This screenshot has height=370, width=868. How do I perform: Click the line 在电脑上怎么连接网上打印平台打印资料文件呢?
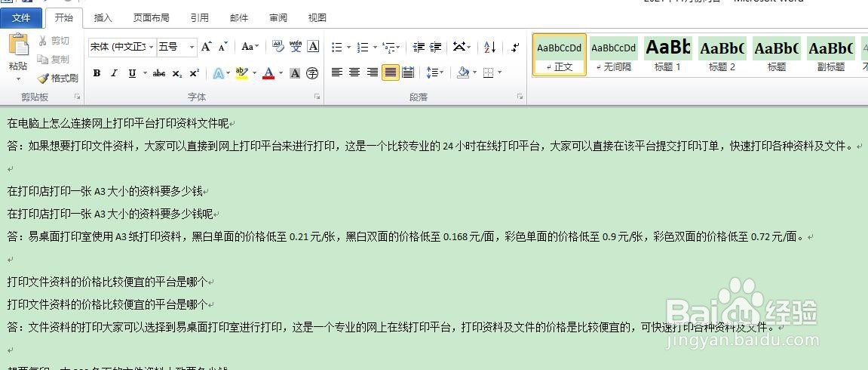click(x=118, y=124)
